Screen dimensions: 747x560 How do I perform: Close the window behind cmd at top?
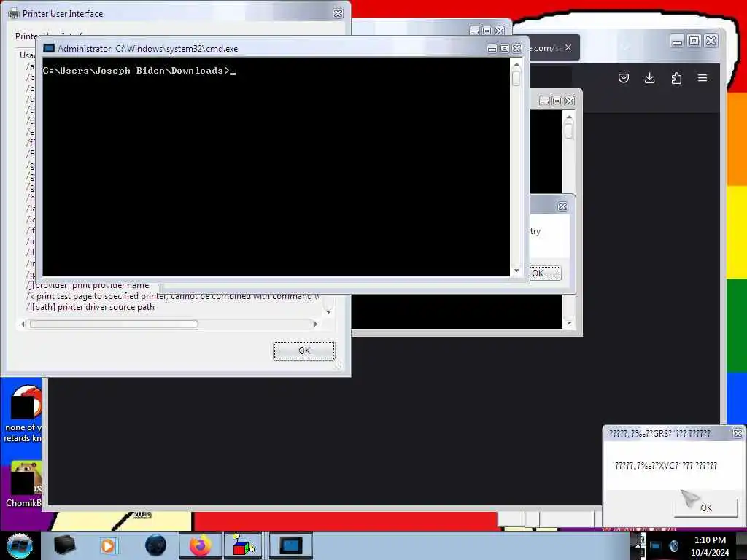click(x=499, y=31)
